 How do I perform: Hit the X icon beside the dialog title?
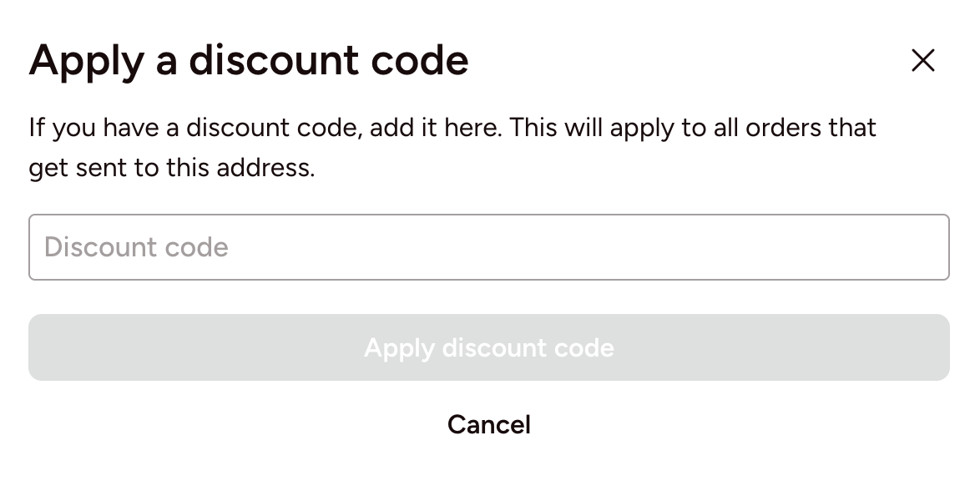point(922,60)
